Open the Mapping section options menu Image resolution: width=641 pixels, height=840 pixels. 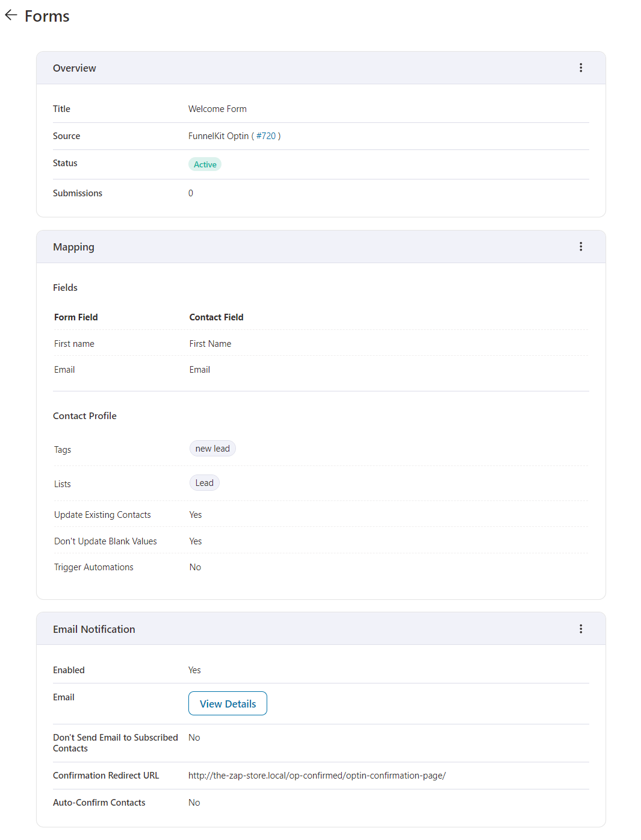[581, 246]
